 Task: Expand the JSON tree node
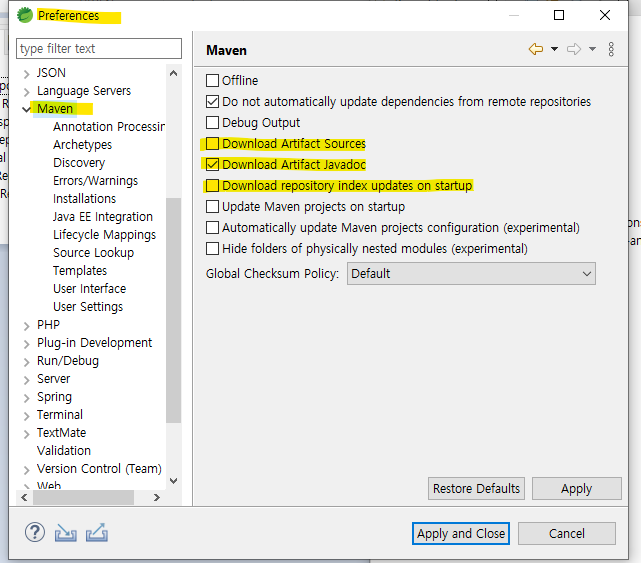pos(27,74)
